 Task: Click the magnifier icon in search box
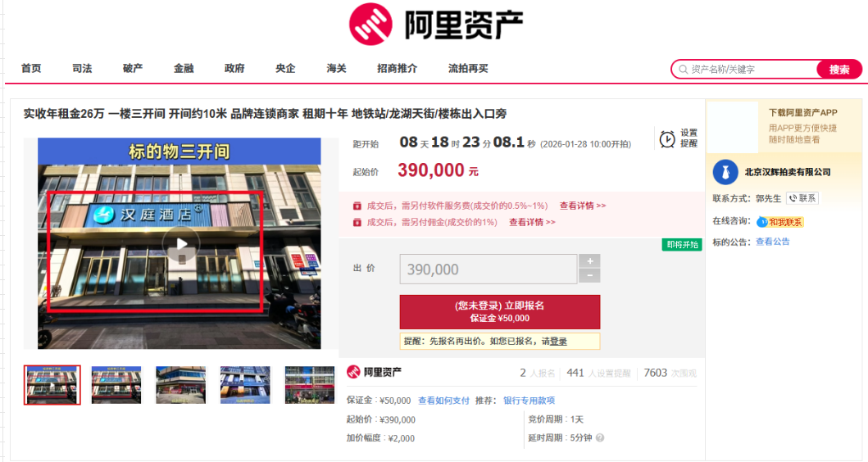[x=683, y=70]
